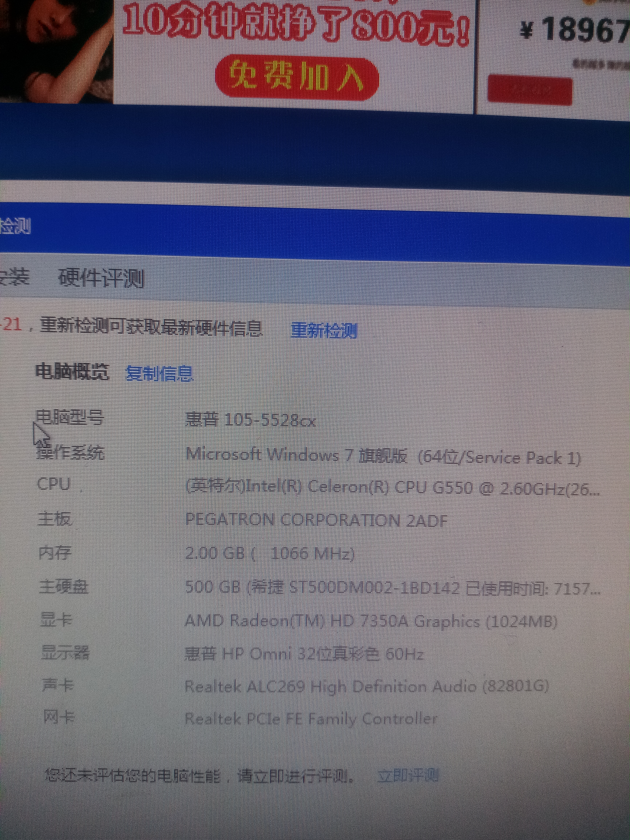This screenshot has height=840, width=630.
Task: Click the 免费加入 red banner button
Action: click(297, 78)
